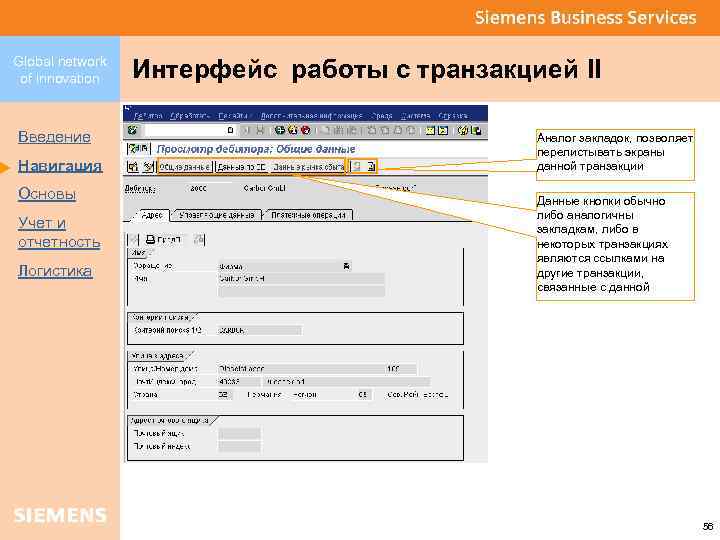The height and width of the screenshot is (540, 720).
Task: Open the Дополнительная информация menu
Action: tap(311, 116)
